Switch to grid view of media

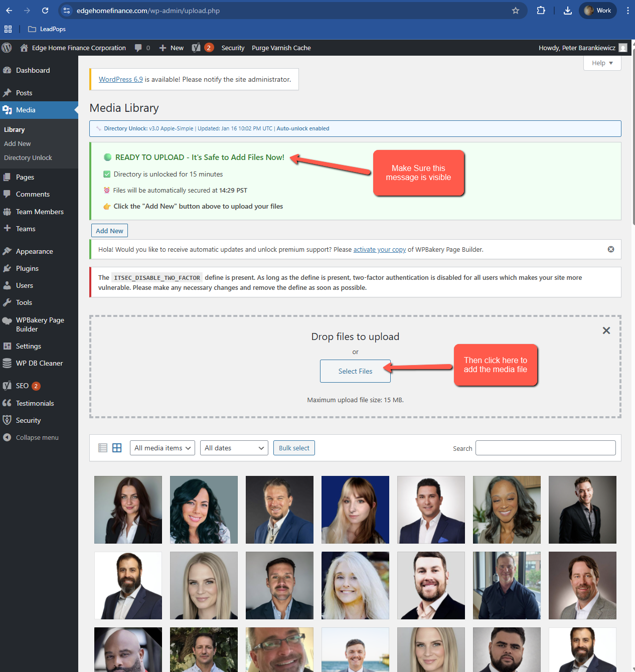[x=117, y=448]
